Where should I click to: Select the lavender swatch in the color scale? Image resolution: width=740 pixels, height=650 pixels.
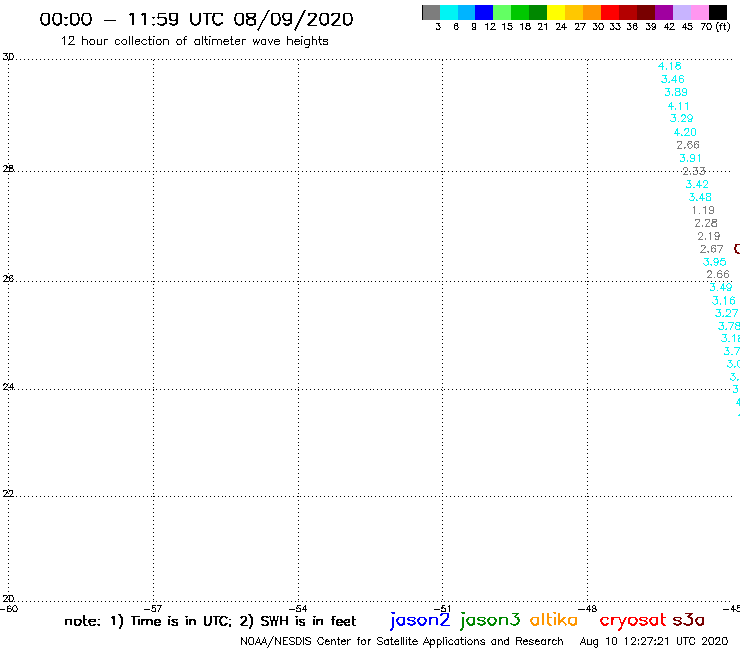(x=682, y=12)
